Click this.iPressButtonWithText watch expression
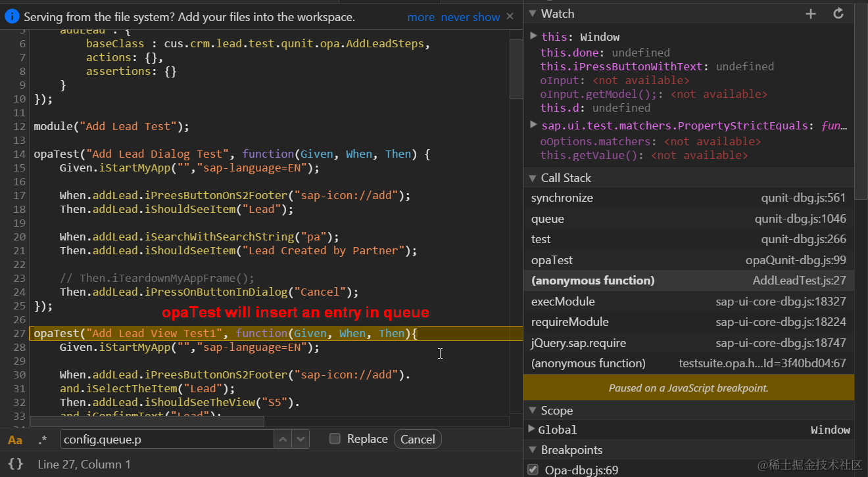Screen dimensions: 868x477 [657, 66]
